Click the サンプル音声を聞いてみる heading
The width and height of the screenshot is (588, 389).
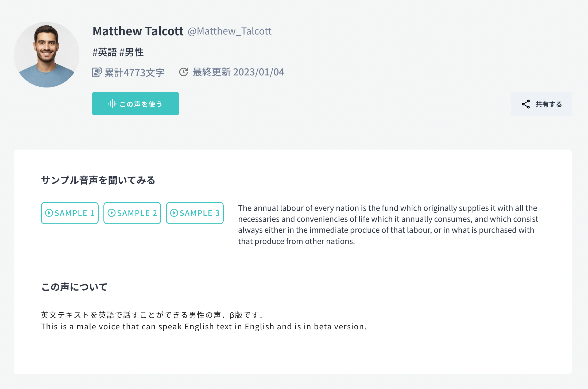coord(98,180)
